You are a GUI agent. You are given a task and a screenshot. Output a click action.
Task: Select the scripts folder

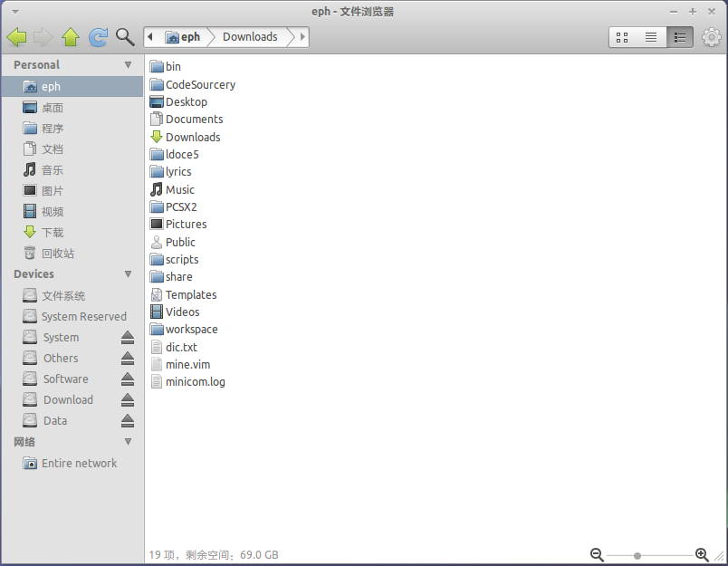pyautogui.click(x=174, y=260)
